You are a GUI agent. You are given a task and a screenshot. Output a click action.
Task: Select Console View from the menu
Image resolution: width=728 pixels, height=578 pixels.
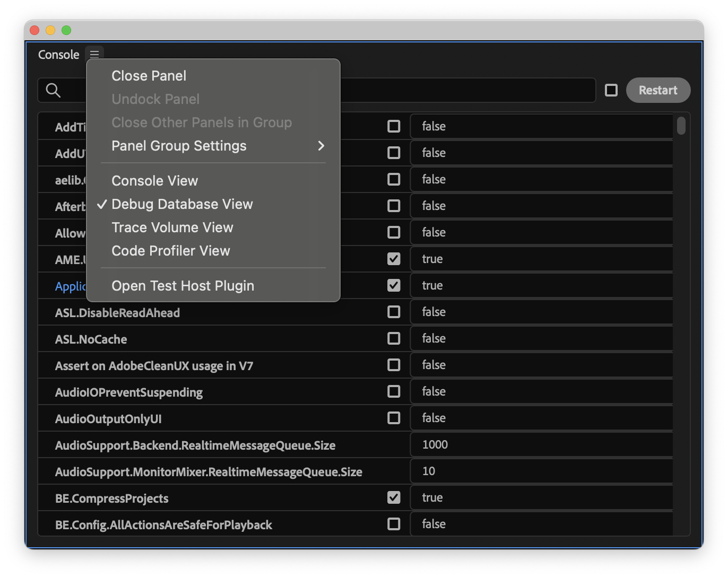click(154, 181)
